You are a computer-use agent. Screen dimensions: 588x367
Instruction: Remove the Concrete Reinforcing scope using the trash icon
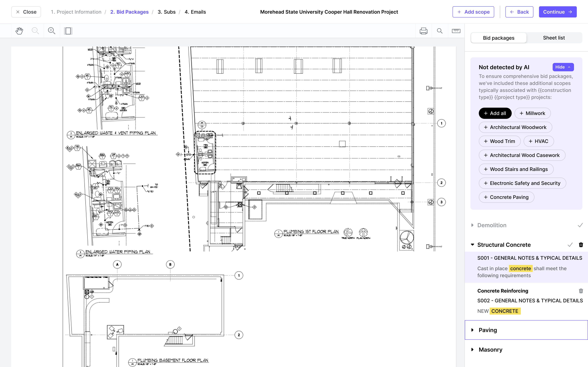pos(581,291)
